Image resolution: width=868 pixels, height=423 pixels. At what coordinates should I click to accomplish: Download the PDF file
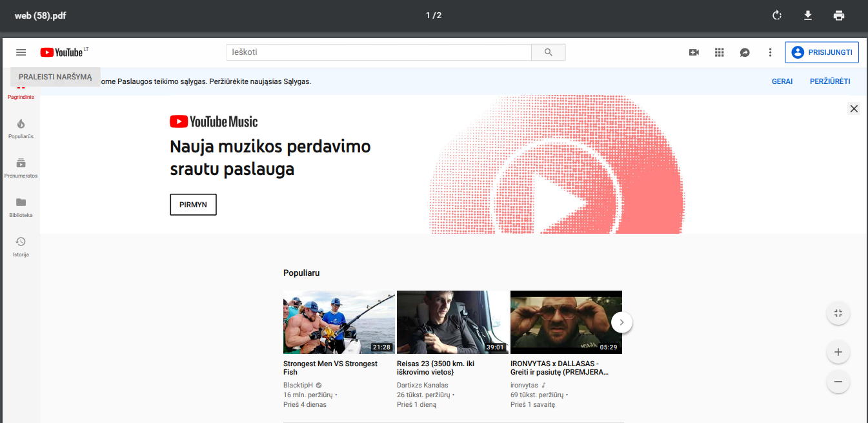[808, 15]
